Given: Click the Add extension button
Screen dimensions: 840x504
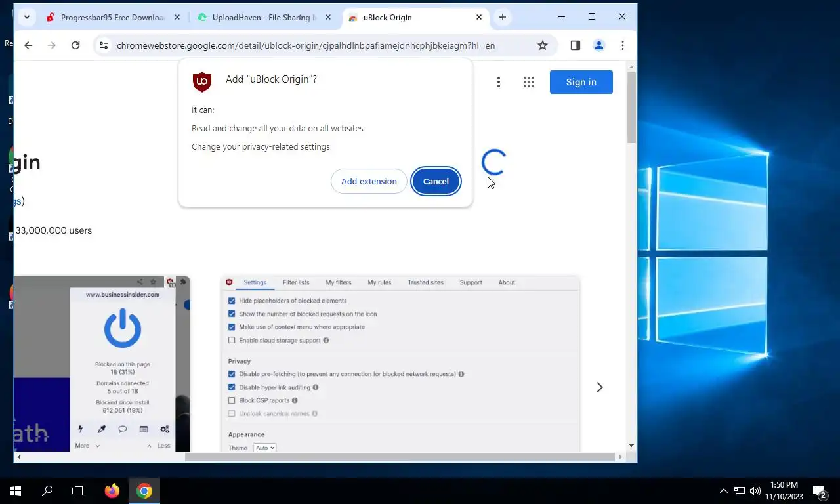Looking at the screenshot, I should [369, 181].
